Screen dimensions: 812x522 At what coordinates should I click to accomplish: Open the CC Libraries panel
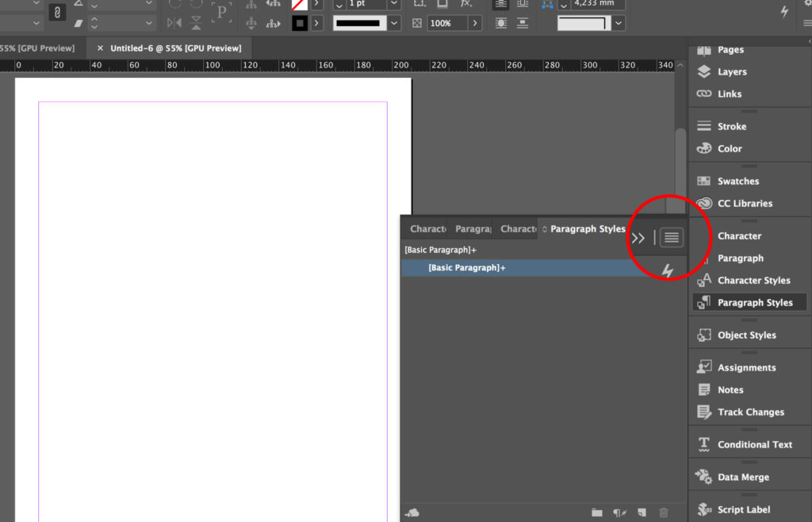pos(740,203)
